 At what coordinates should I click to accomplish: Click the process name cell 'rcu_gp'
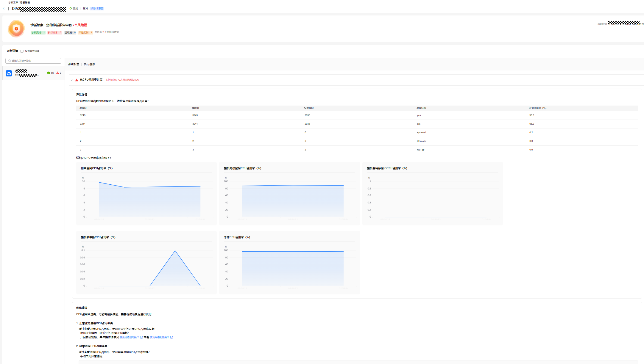point(421,150)
